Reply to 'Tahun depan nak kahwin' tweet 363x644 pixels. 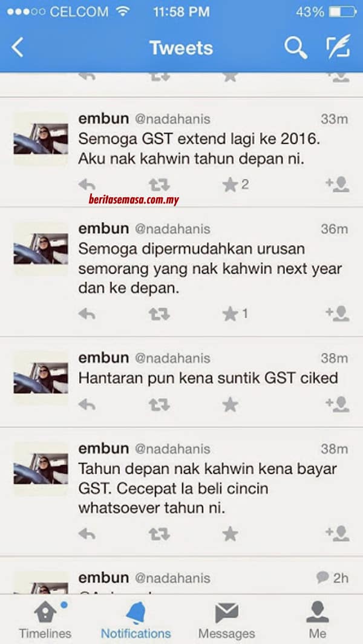pos(87,534)
